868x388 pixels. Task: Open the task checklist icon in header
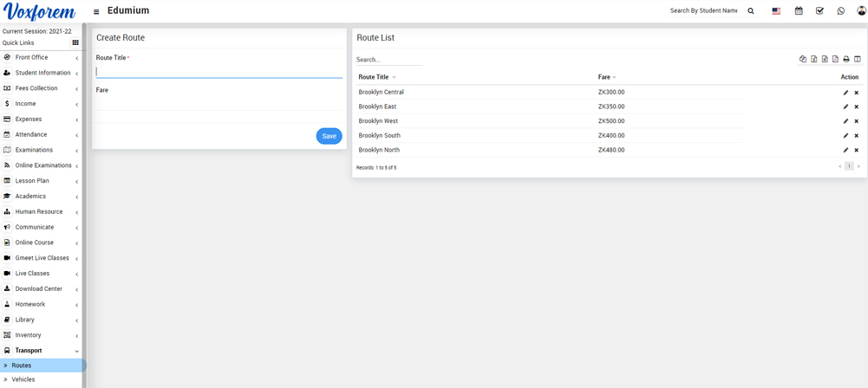pos(819,11)
